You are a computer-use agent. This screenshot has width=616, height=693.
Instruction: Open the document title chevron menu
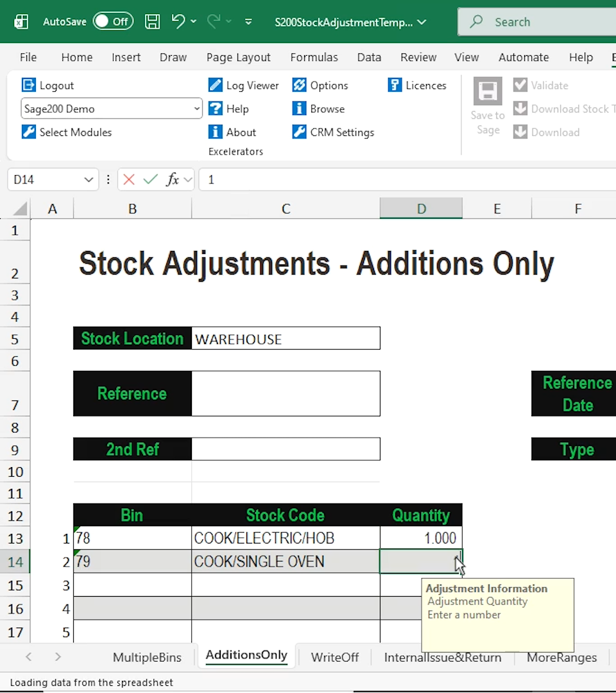(422, 21)
